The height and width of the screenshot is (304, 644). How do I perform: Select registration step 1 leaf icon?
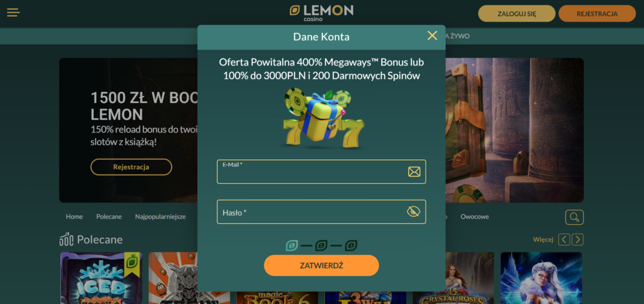(x=292, y=245)
